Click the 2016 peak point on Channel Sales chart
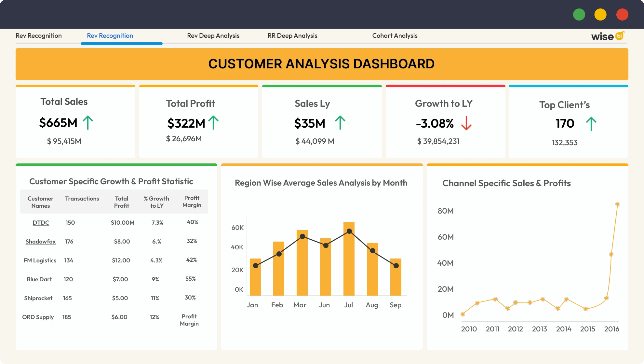644x364 pixels. point(617,204)
